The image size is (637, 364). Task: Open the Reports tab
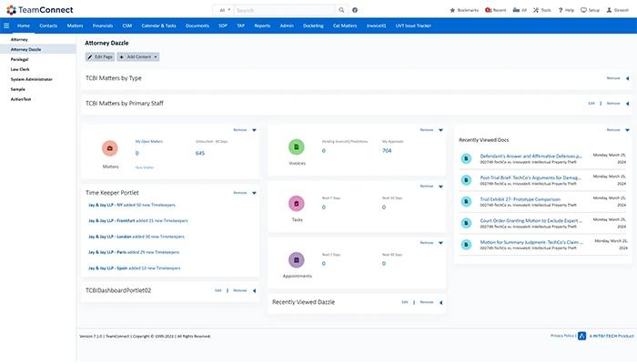click(262, 25)
